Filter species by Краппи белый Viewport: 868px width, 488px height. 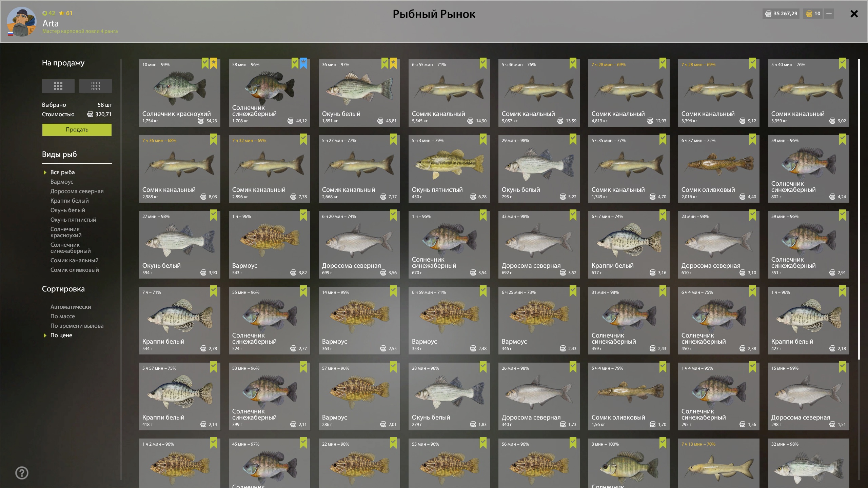pyautogui.click(x=70, y=201)
